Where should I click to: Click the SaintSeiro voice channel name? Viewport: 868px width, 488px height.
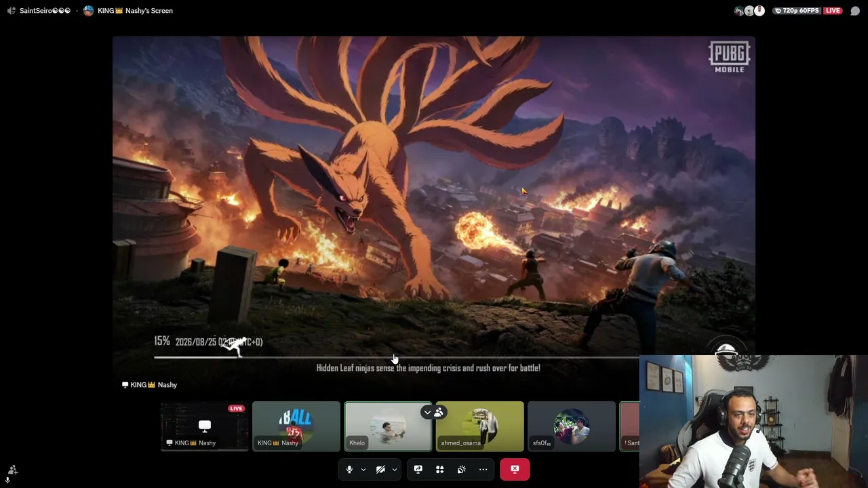tap(45, 11)
